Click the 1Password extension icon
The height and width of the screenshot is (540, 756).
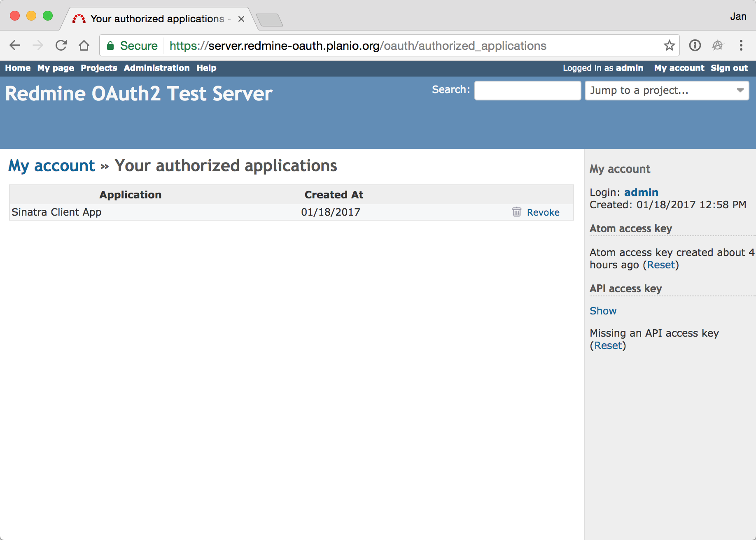click(x=695, y=45)
